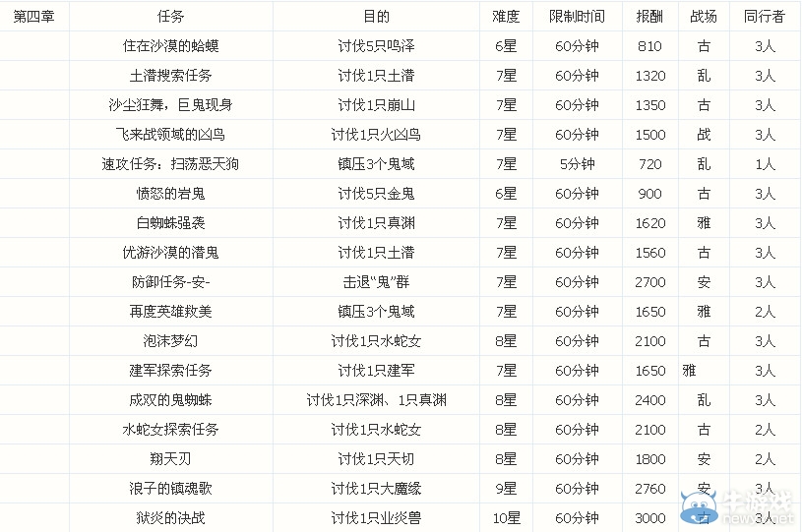802x532 pixels.
Task: Select the task 浪子的镇魂歌
Action: coord(170,489)
